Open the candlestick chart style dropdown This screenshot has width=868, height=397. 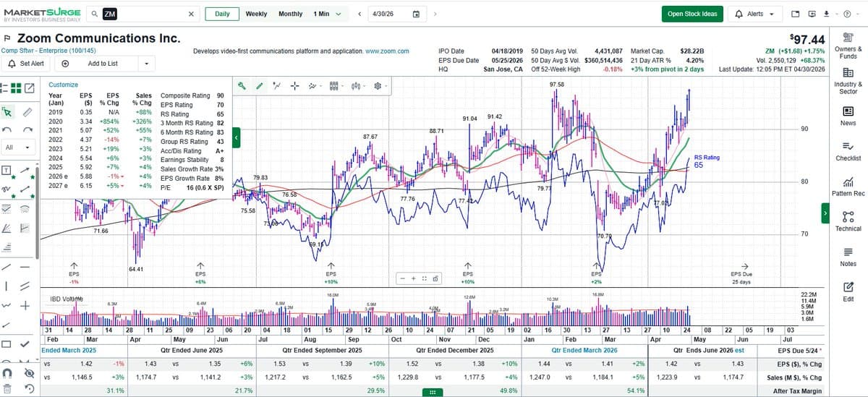tap(358, 86)
